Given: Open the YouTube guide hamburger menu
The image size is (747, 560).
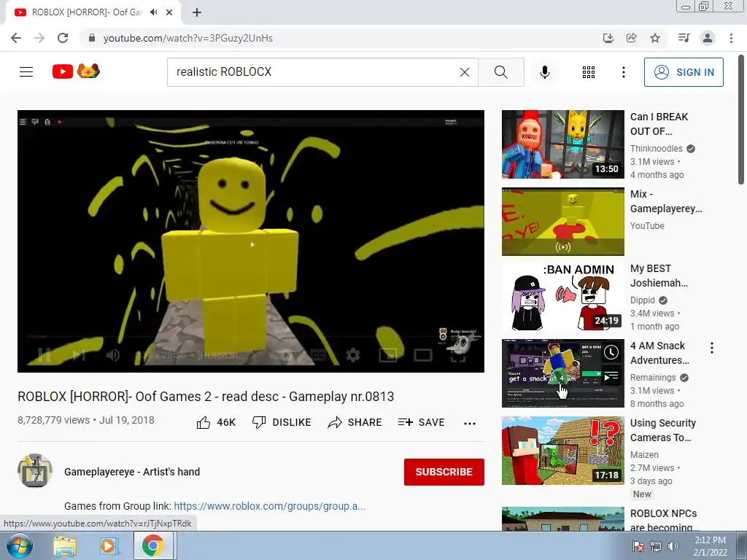Looking at the screenshot, I should tap(26, 72).
